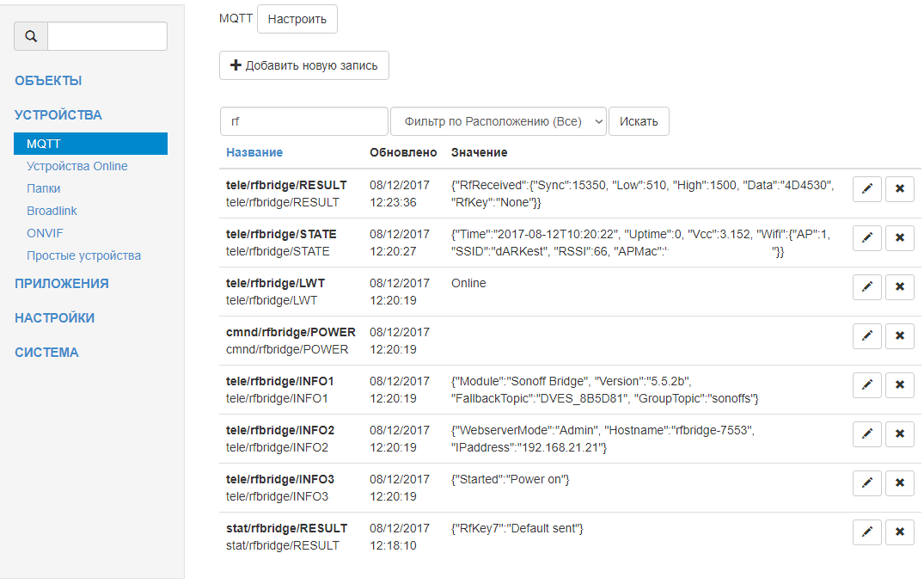The image size is (924, 584).
Task: Edit the tele/rfbridge/LWT entry
Action: [x=867, y=287]
